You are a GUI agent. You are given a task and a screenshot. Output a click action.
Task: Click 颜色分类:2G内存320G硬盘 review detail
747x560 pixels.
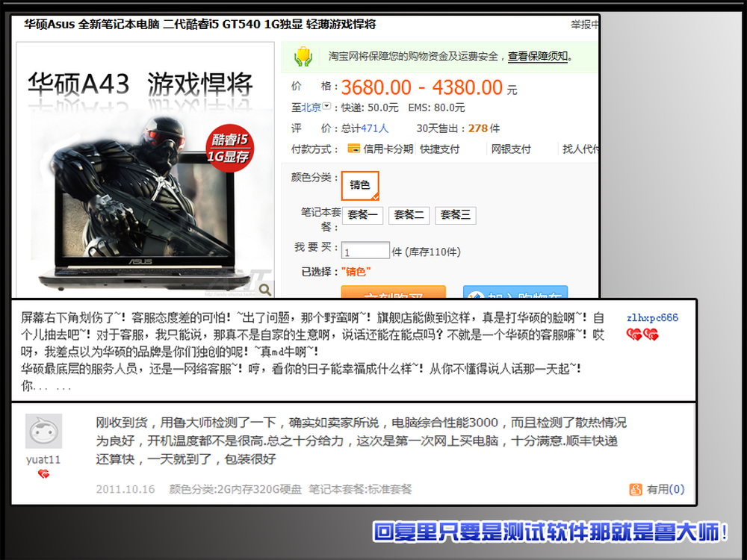pyautogui.click(x=235, y=489)
